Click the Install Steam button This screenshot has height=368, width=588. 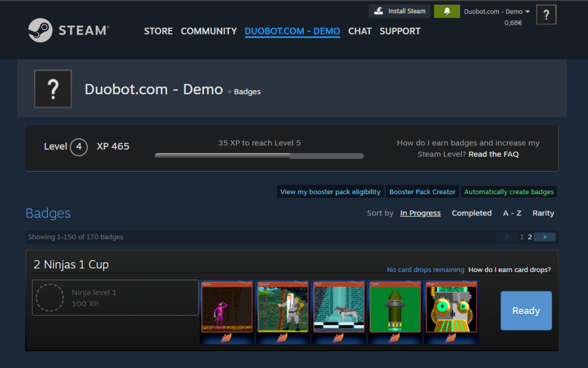pyautogui.click(x=399, y=11)
